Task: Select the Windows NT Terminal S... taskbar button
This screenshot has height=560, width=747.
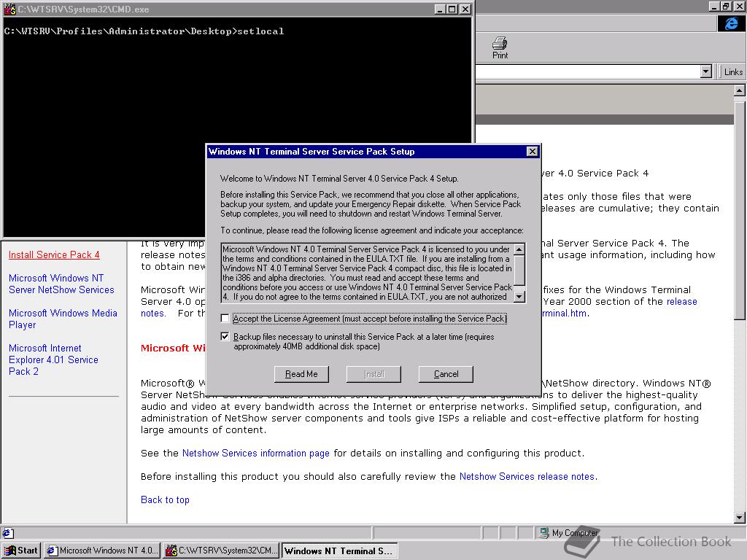Action: point(338,551)
